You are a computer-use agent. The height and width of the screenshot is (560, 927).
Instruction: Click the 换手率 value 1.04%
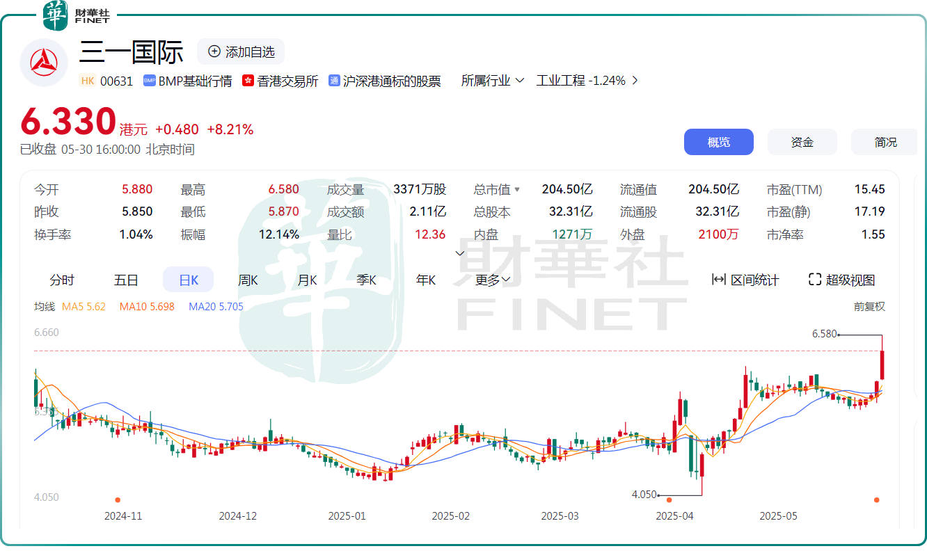pos(136,234)
